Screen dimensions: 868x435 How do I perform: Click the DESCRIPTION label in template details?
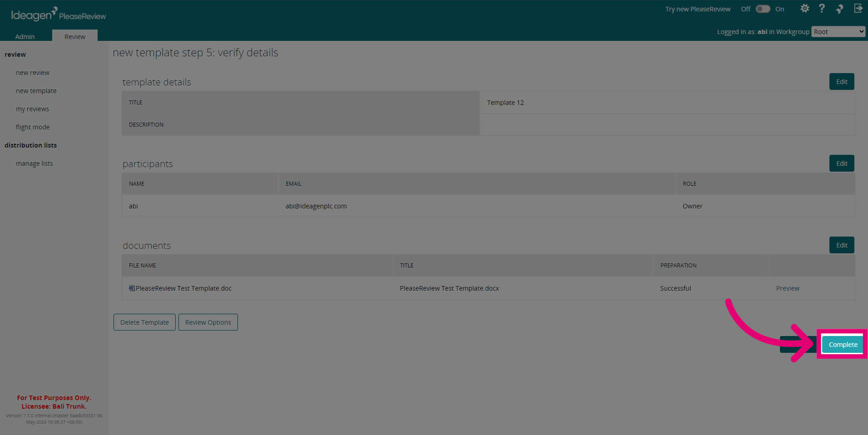pos(146,125)
